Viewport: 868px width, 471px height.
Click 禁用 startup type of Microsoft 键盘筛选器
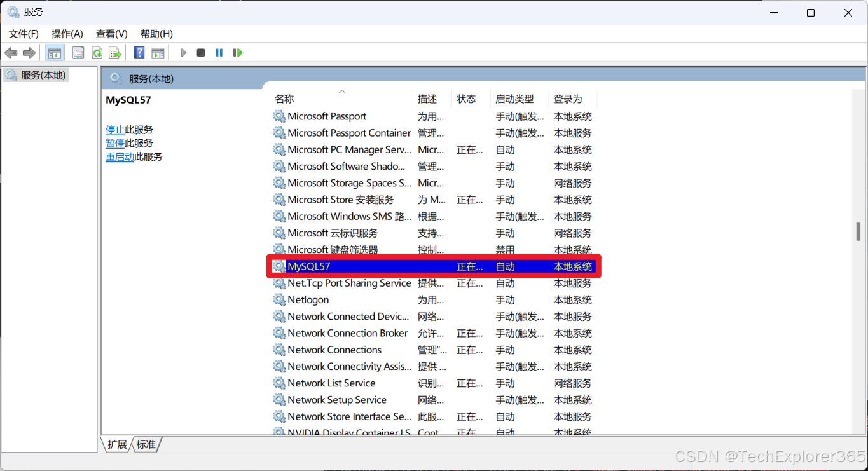[506, 250]
